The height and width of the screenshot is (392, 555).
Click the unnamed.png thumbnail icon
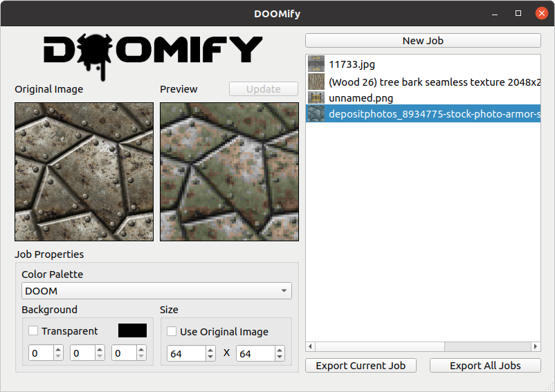tap(316, 97)
